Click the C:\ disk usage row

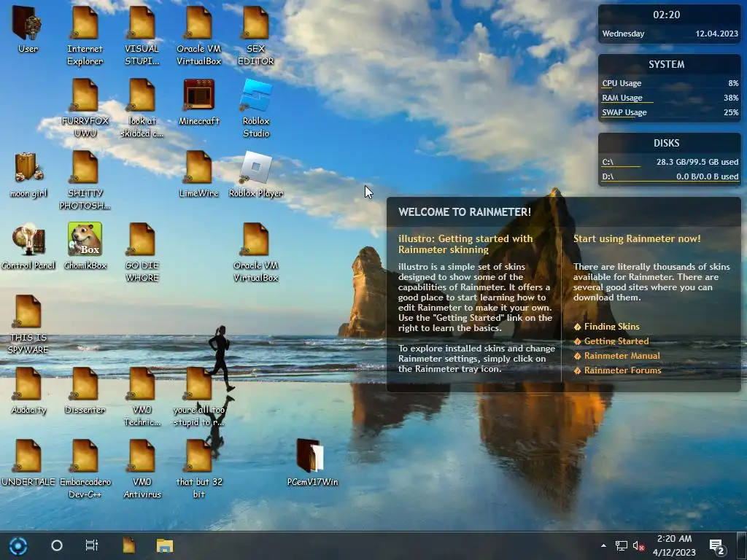[x=670, y=163]
